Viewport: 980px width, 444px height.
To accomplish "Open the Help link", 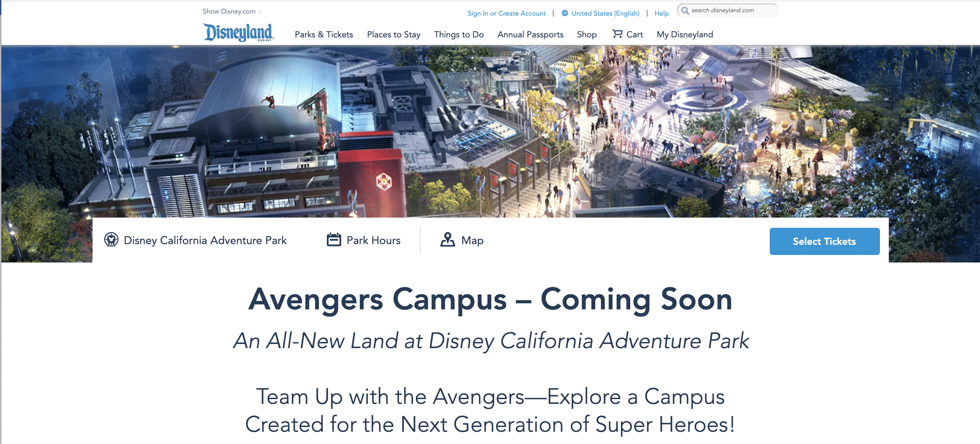I will (x=661, y=13).
